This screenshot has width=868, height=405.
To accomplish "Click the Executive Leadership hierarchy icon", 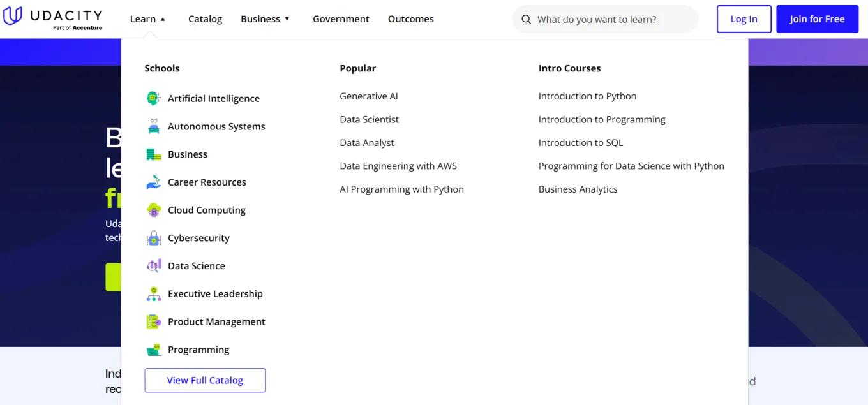I will (x=153, y=294).
